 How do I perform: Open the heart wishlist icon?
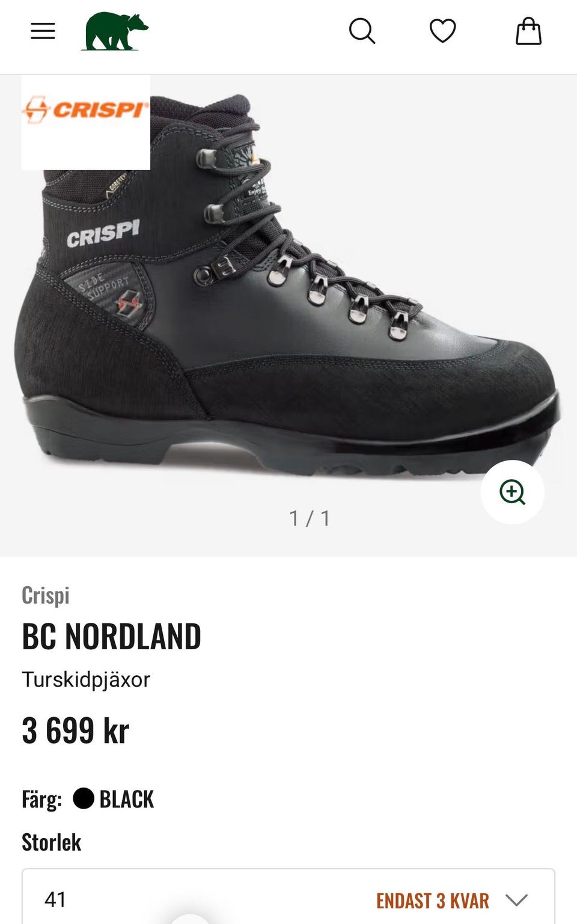[443, 31]
